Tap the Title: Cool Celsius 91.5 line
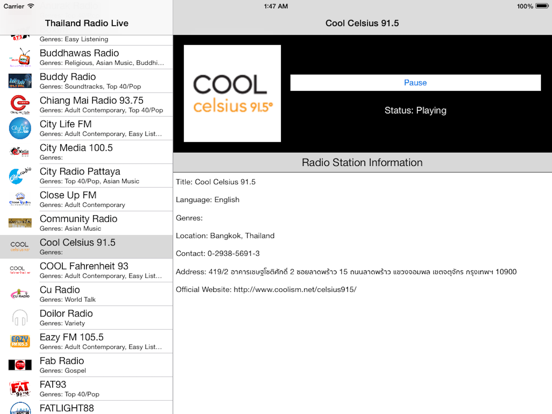552x414 pixels. pyautogui.click(x=215, y=182)
